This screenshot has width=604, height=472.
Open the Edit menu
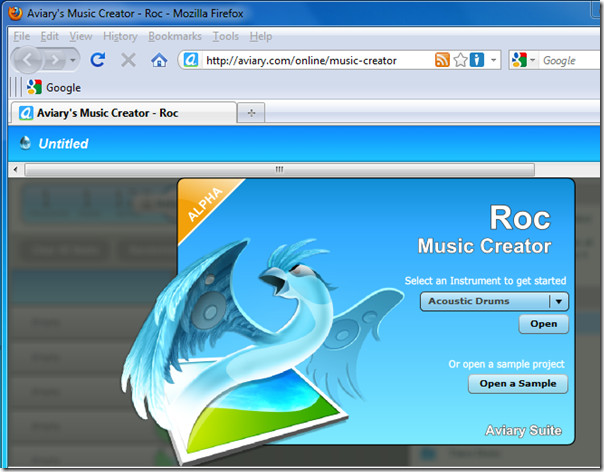(x=49, y=36)
